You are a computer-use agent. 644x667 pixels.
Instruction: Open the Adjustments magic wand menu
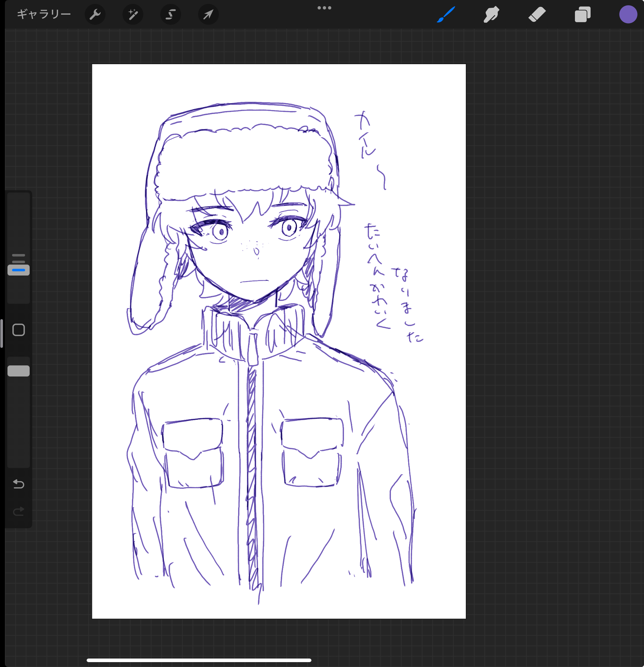[x=133, y=14]
